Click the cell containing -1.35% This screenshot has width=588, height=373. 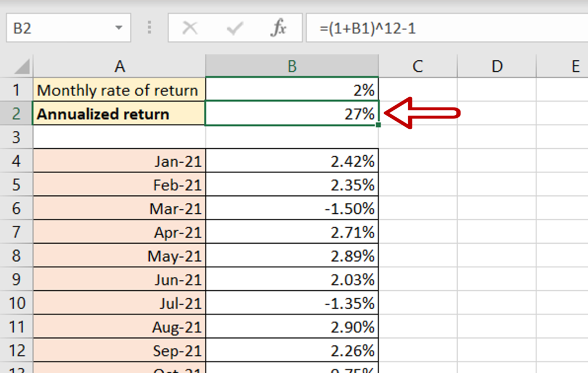(x=292, y=302)
